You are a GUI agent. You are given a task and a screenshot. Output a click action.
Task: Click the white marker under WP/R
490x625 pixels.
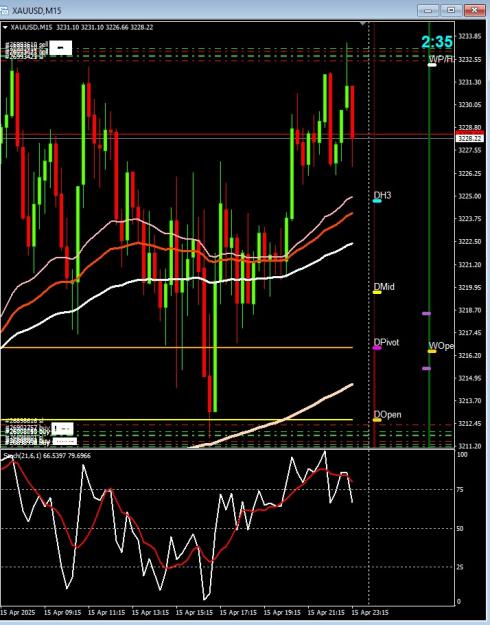(432, 65)
